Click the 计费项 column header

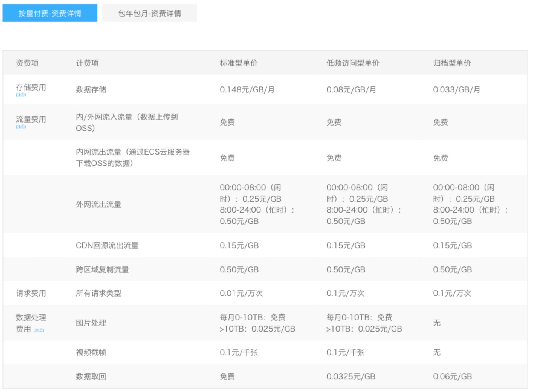tap(87, 63)
